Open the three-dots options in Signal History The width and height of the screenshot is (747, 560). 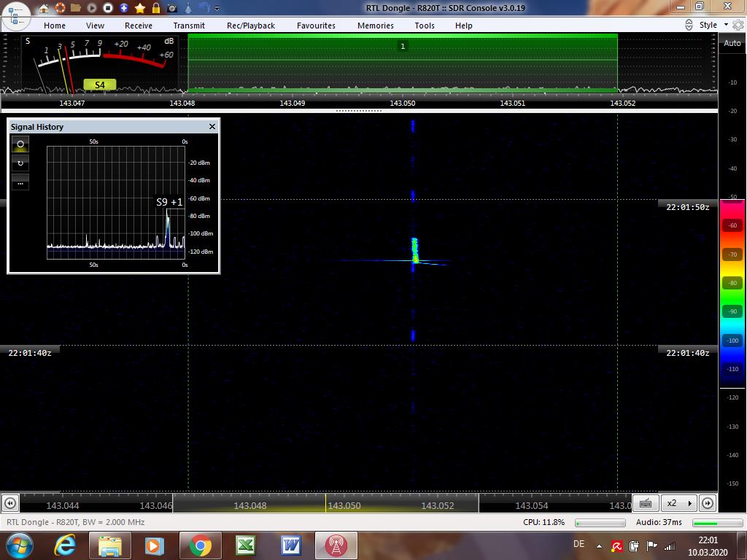(x=20, y=182)
